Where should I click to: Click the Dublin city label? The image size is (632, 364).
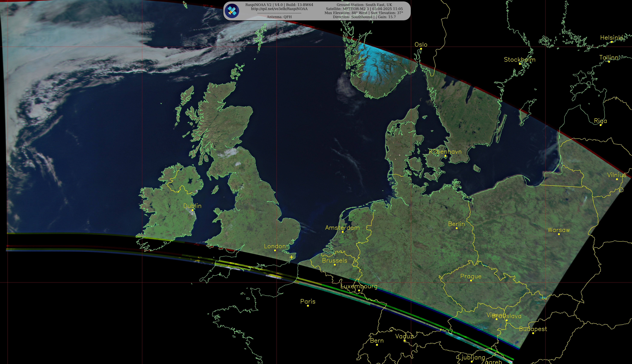192,206
